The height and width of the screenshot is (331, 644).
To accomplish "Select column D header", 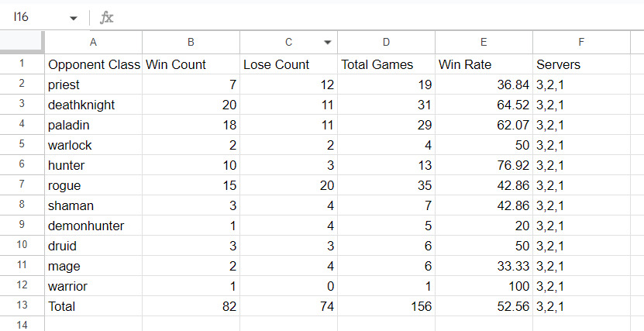I will pos(386,43).
